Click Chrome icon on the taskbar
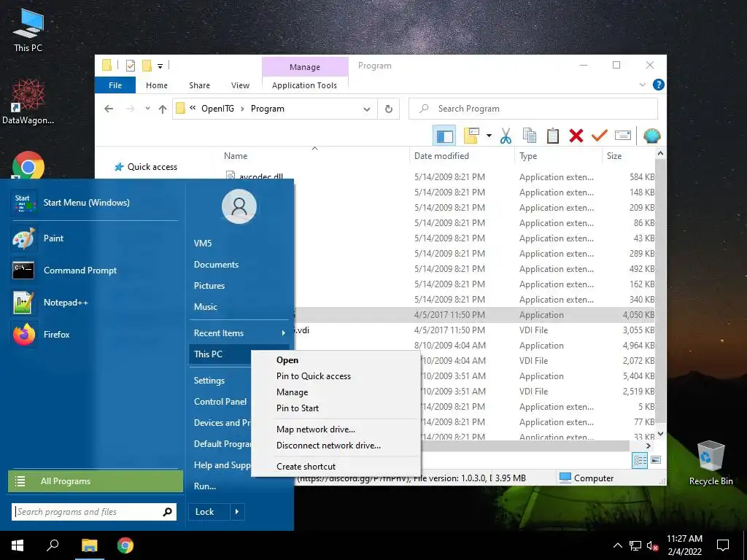The height and width of the screenshot is (560, 747). 125,545
